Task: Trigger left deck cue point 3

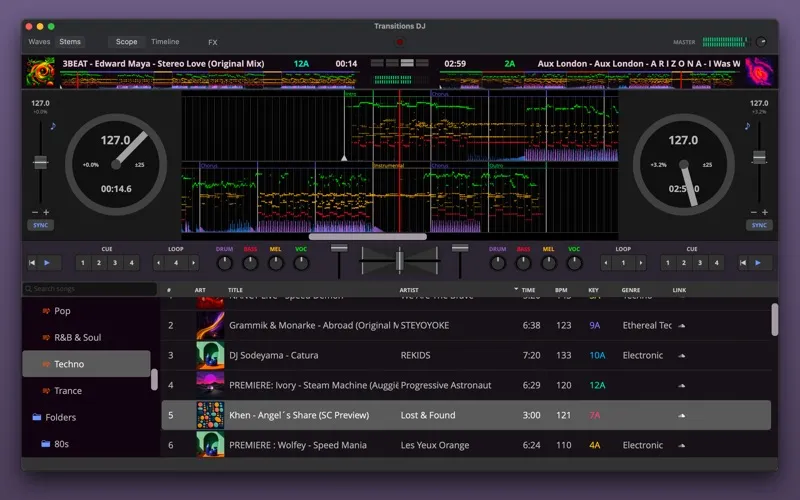Action: click(x=115, y=263)
